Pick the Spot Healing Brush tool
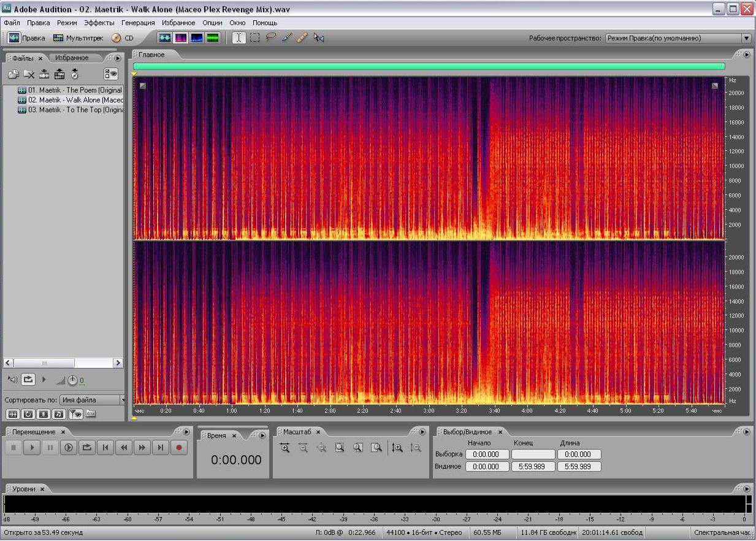The image size is (756, 541). coord(302,37)
